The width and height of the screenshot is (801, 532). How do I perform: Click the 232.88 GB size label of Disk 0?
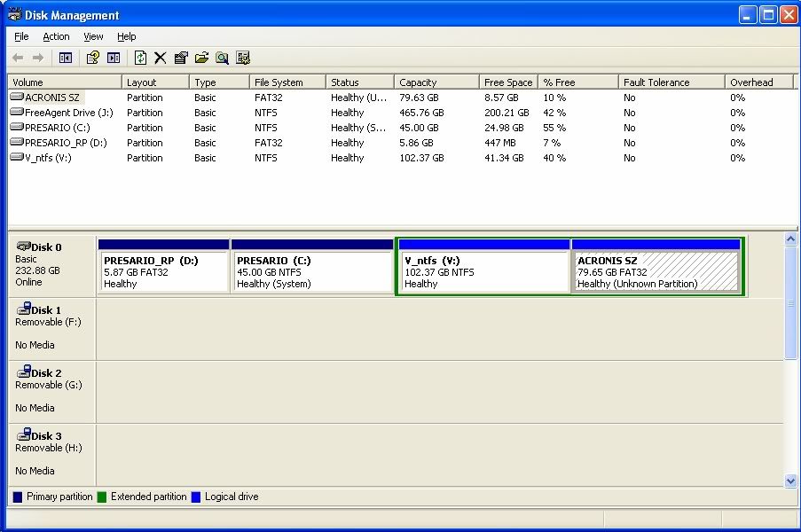37,270
